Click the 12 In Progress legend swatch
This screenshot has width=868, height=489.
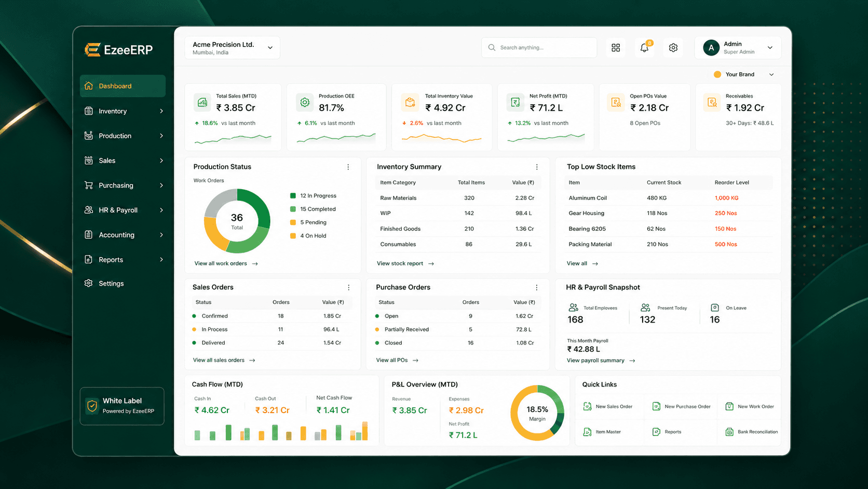click(293, 196)
